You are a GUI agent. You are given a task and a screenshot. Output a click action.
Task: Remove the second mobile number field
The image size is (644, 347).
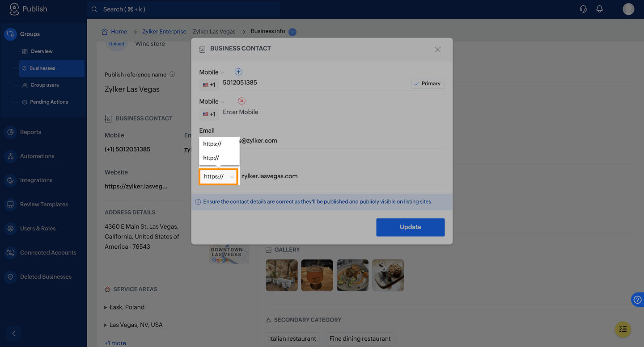point(241,101)
